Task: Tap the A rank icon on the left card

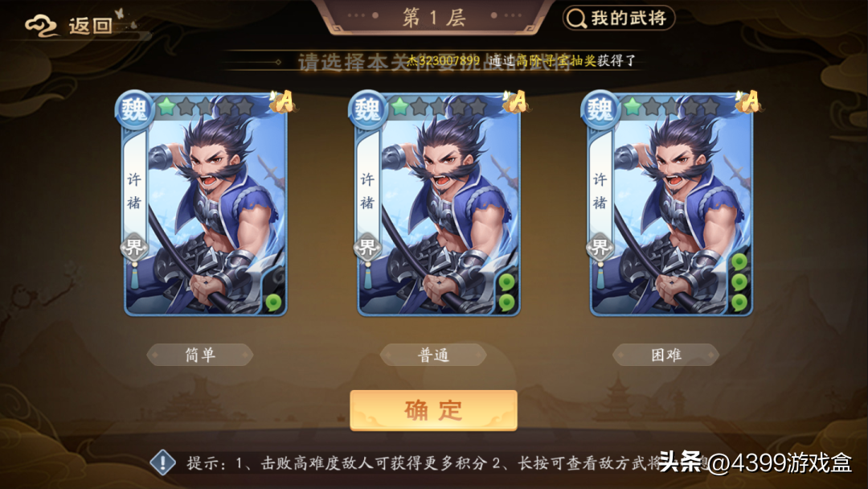Action: click(284, 102)
